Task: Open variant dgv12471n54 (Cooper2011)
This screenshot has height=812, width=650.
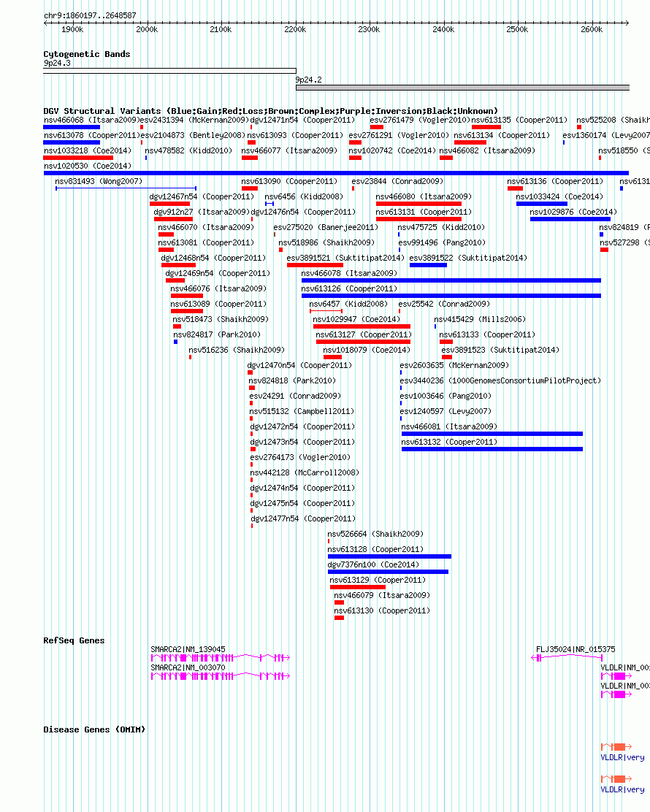Action: [x=303, y=120]
